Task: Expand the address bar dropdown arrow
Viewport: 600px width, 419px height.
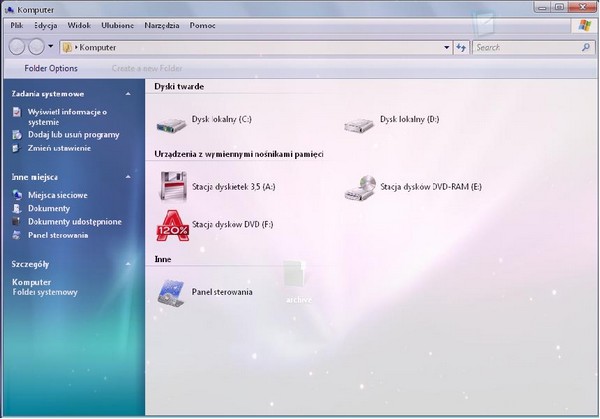Action: coord(445,47)
